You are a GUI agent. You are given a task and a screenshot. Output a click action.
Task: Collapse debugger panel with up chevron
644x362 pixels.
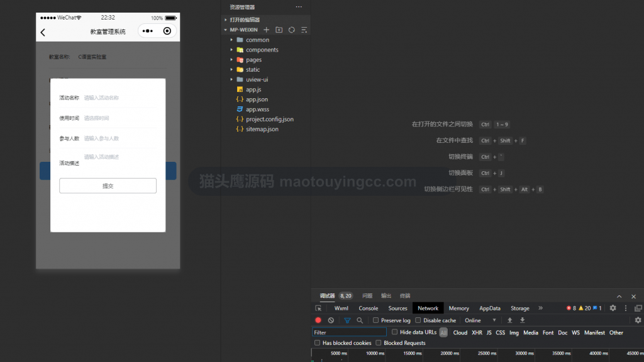619,296
